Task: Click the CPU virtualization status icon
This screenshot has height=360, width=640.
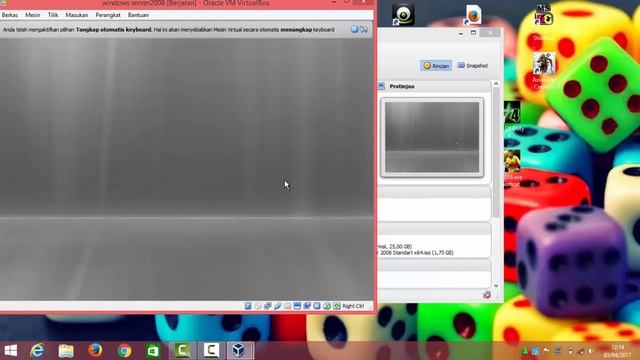Action: (317, 306)
